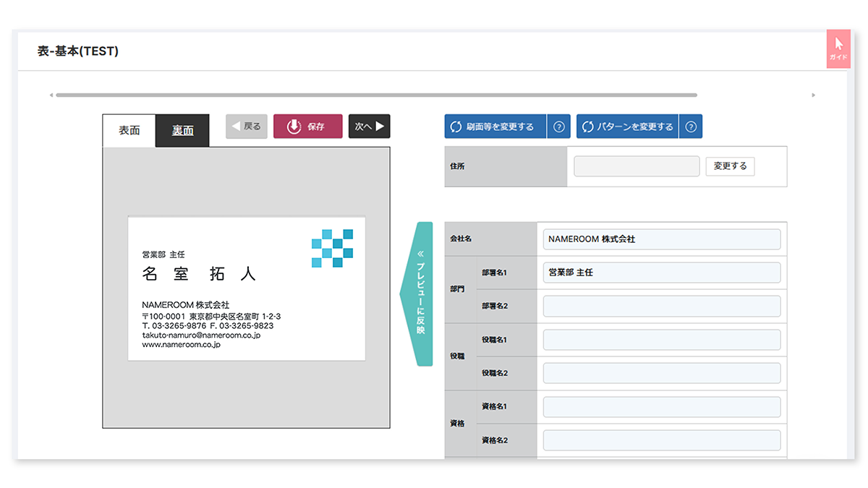Click the 会社名 row label

[x=461, y=239]
